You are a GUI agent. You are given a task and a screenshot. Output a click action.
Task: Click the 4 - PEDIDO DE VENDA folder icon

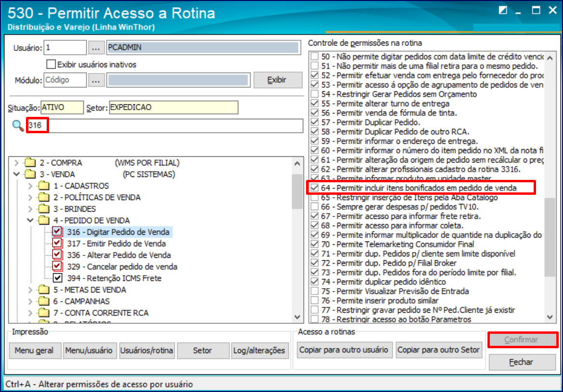(x=44, y=220)
